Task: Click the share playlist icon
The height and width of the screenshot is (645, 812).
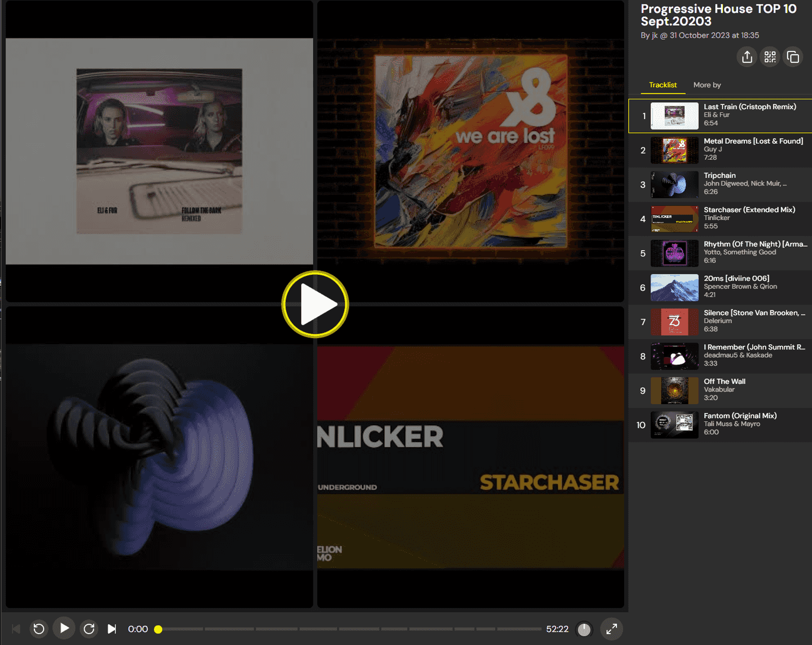Action: click(747, 57)
